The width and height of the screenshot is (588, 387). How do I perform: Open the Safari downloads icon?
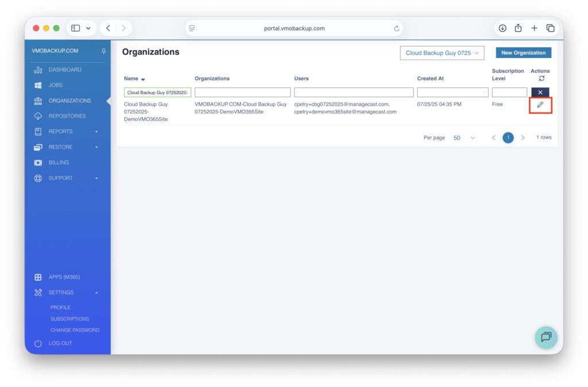tap(502, 28)
